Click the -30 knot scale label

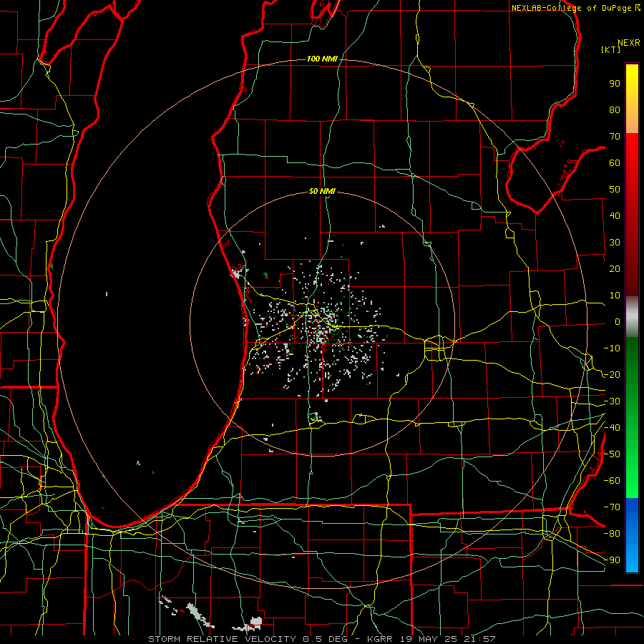[612, 401]
